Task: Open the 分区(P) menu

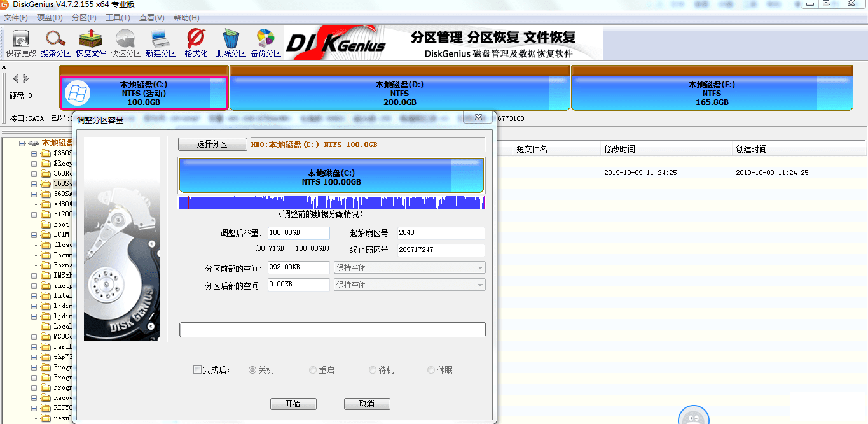Action: click(x=84, y=18)
